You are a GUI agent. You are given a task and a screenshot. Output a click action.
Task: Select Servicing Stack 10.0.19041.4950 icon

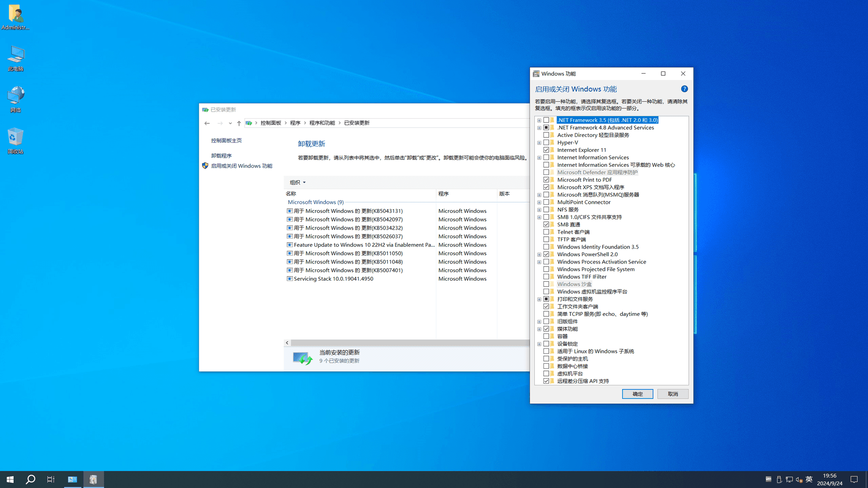point(290,279)
